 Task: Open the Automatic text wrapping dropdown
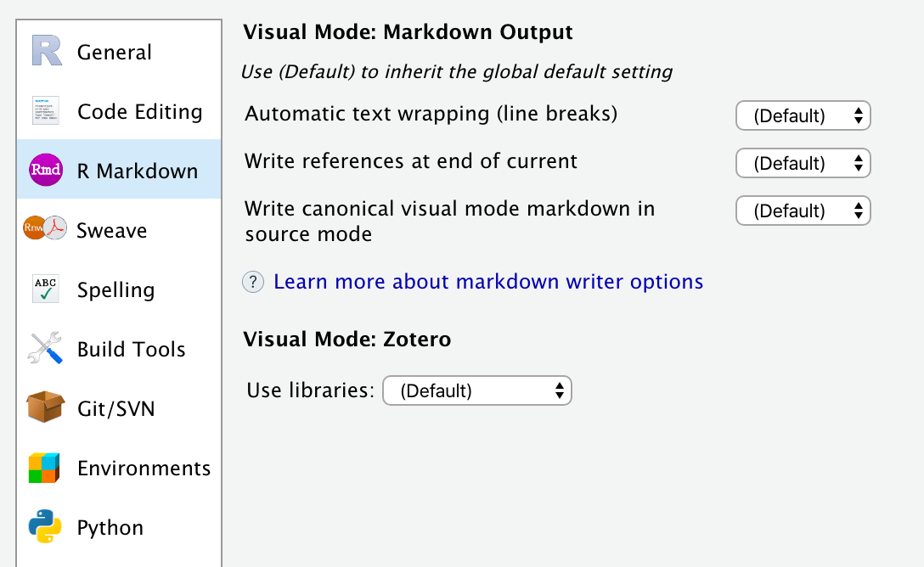coord(803,115)
